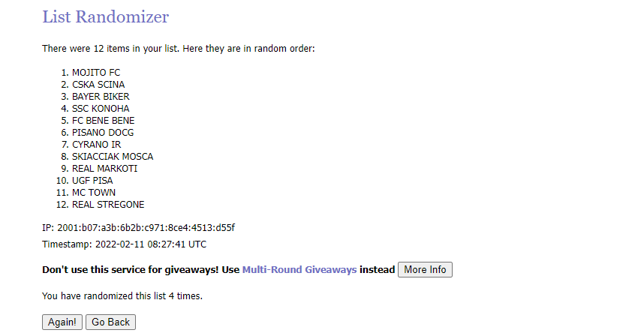The height and width of the screenshot is (336, 644).
Task: Open the More Info button
Action: coord(425,270)
